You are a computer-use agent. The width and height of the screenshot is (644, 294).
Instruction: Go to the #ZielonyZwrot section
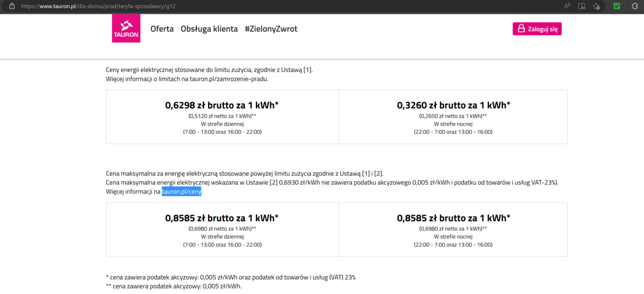click(270, 29)
